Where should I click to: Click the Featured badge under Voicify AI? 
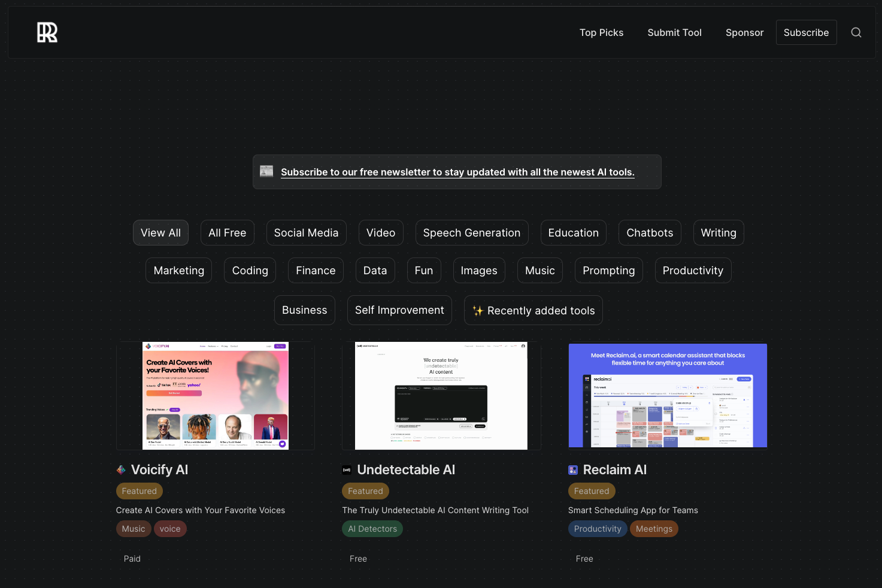point(140,491)
